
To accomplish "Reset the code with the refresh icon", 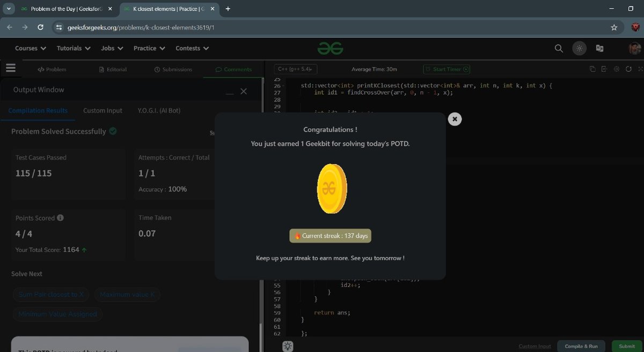I will (629, 69).
